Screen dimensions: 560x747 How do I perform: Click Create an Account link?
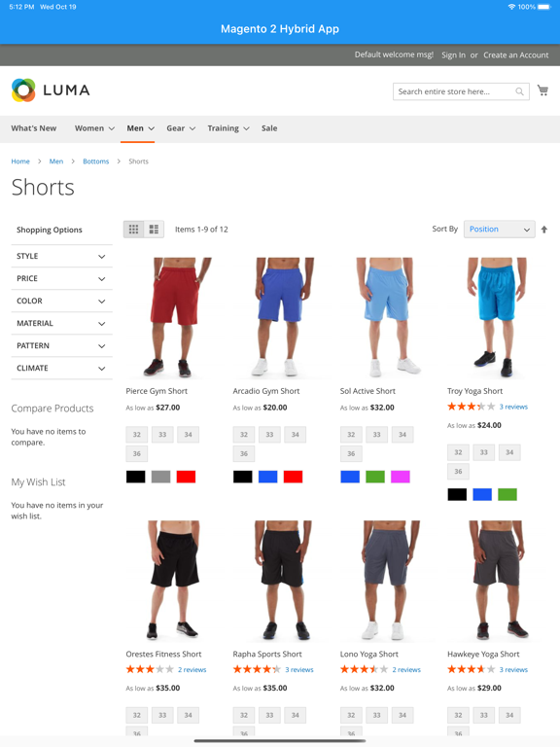pyautogui.click(x=516, y=55)
